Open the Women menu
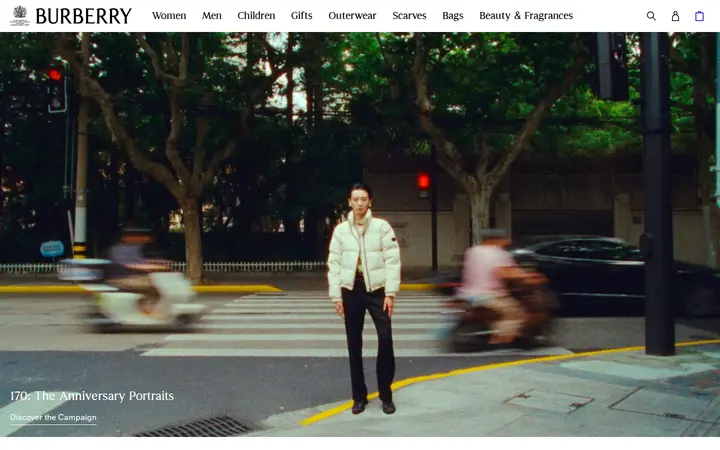Image resolution: width=720 pixels, height=450 pixels. coord(169,16)
